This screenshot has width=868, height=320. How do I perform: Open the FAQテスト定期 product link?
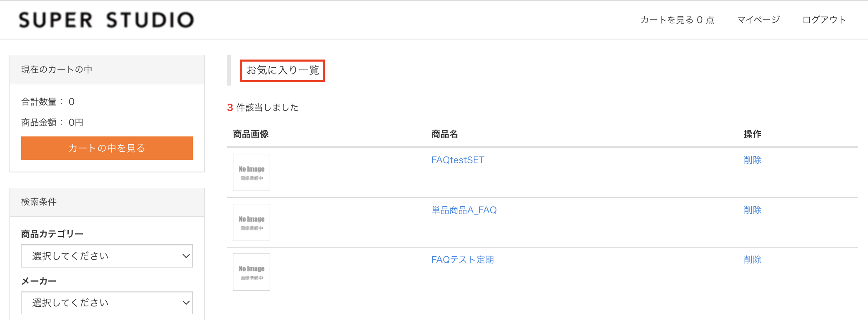463,260
